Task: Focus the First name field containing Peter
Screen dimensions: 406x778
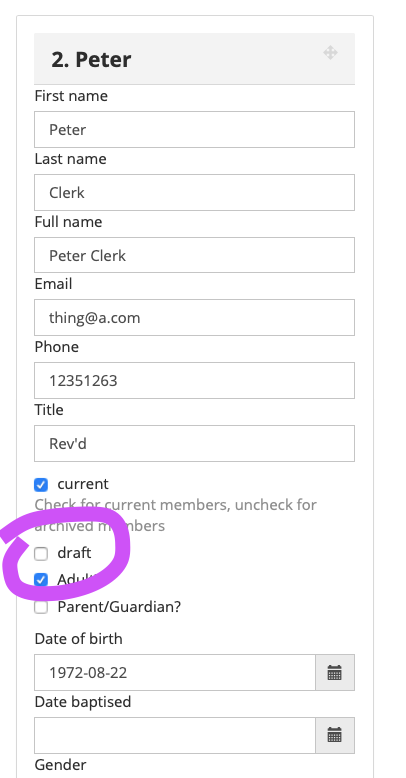Action: pyautogui.click(x=195, y=130)
